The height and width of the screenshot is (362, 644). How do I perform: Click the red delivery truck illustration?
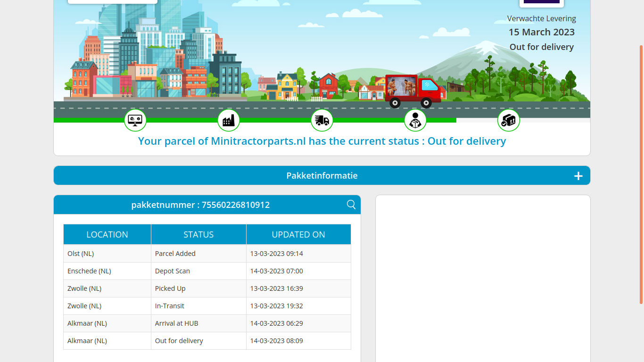click(413, 91)
